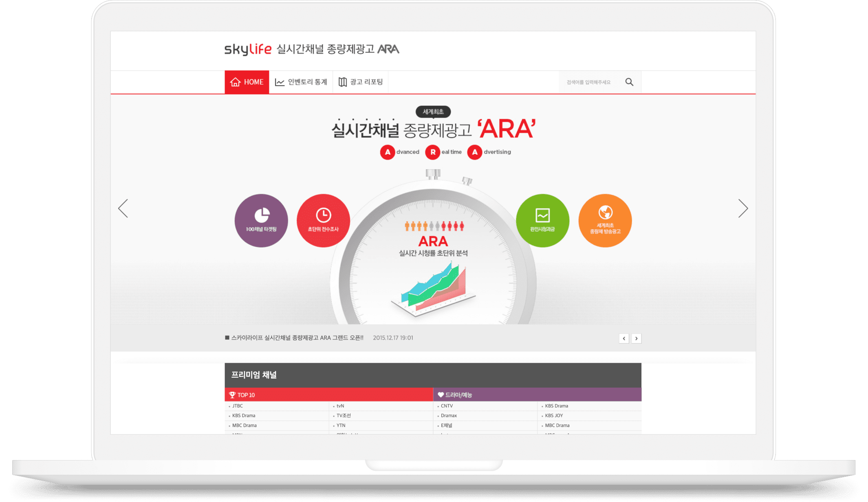Click the orange 세계최초 종량제 방송광고 circle

(605, 221)
